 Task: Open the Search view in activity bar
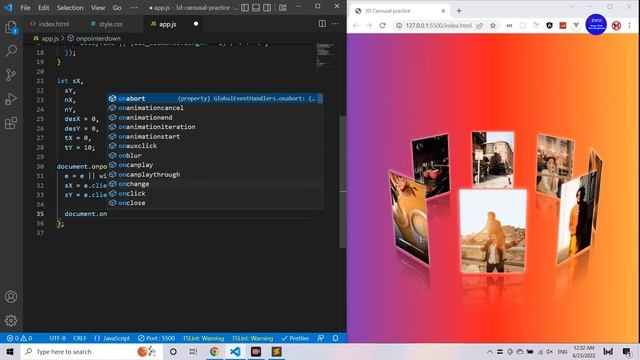pos(11,51)
